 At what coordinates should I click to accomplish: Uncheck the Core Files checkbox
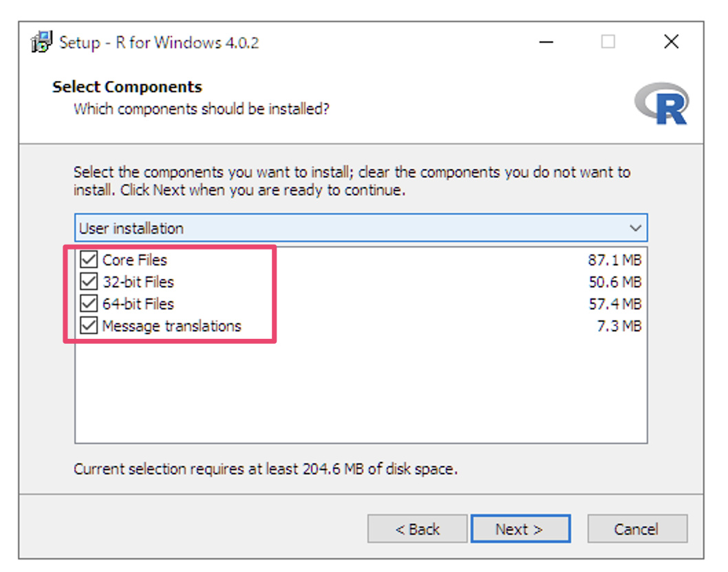click(x=89, y=260)
